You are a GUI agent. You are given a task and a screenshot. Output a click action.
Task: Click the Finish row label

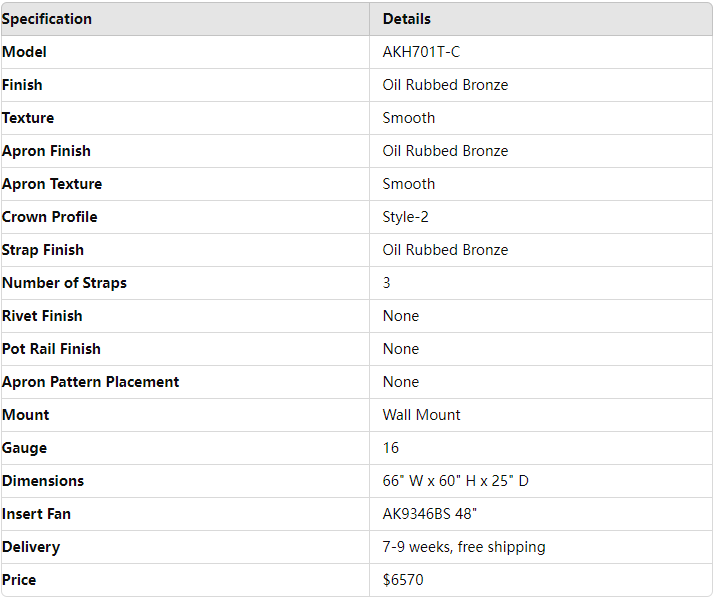click(22, 85)
